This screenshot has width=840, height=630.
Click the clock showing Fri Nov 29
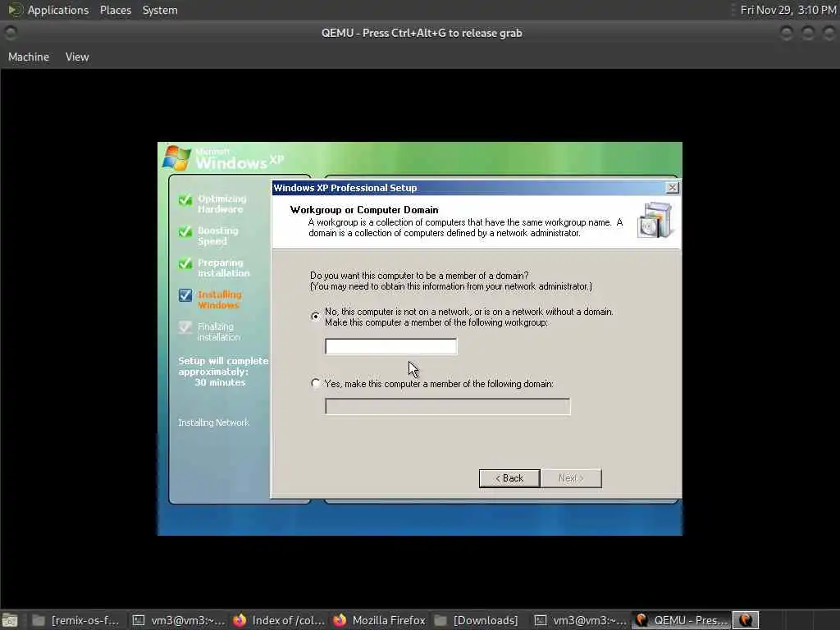(788, 10)
